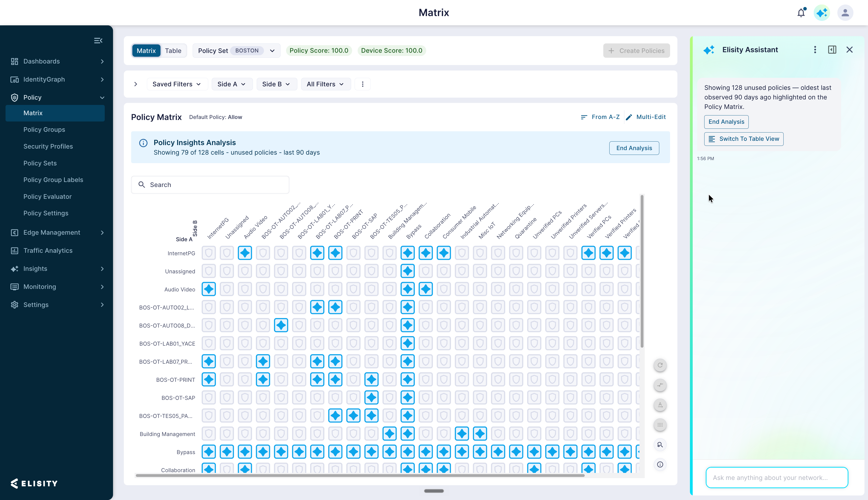Open All Filters dropdown
Image resolution: width=868 pixels, height=500 pixels.
point(326,84)
